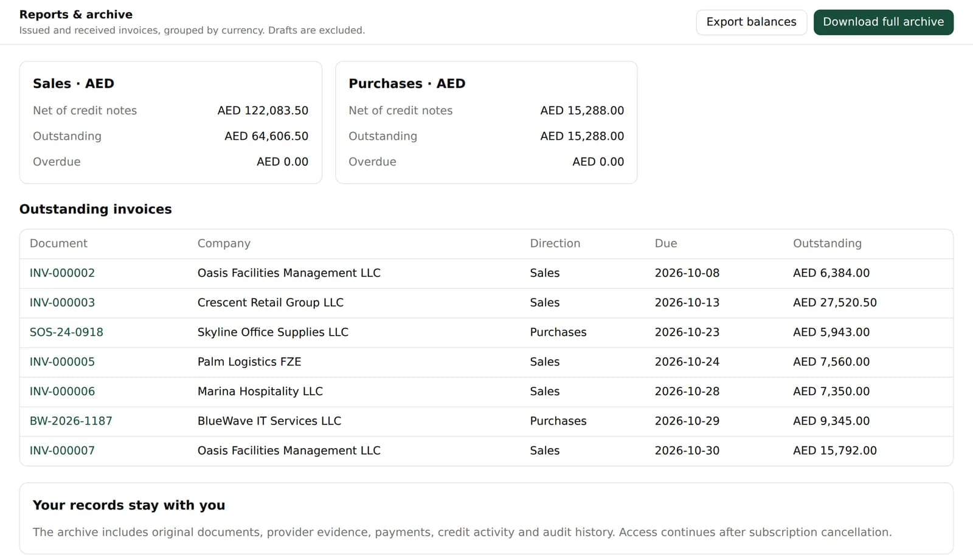Screen dimensions: 973x560
Task: Select outstanding amount AED 9,345.00
Action: tap(831, 421)
